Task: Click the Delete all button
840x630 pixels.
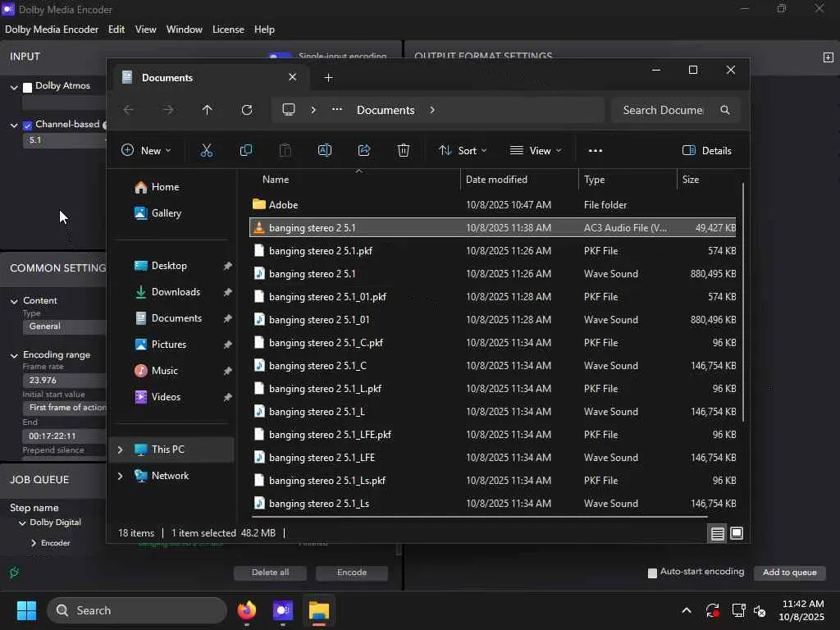Action: click(270, 573)
